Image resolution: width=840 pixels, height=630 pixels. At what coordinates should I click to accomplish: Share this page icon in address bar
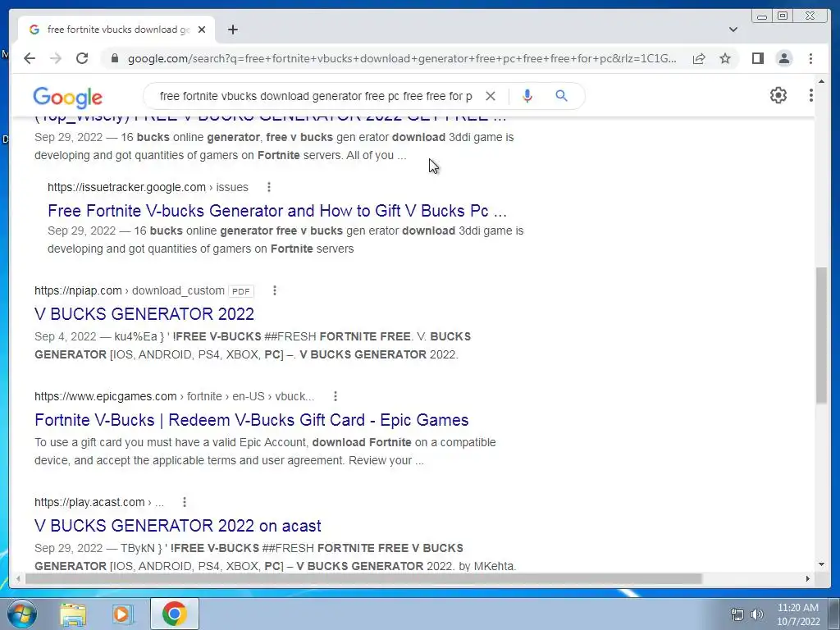tap(699, 58)
